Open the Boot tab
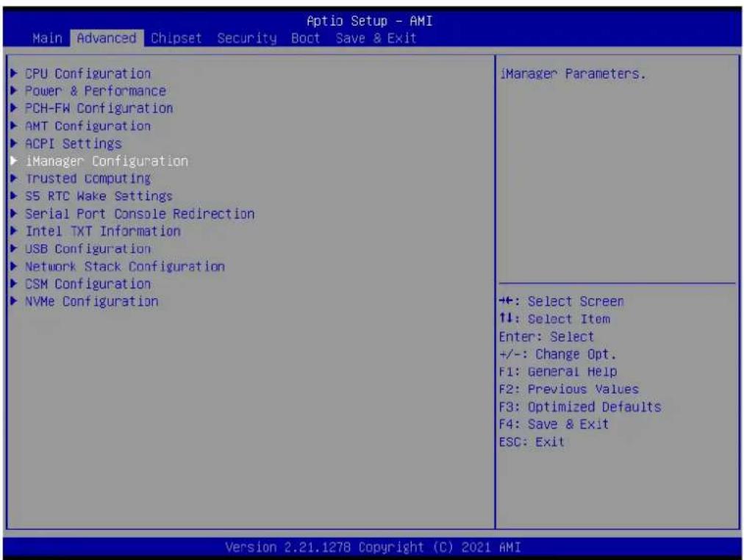 coord(306,38)
